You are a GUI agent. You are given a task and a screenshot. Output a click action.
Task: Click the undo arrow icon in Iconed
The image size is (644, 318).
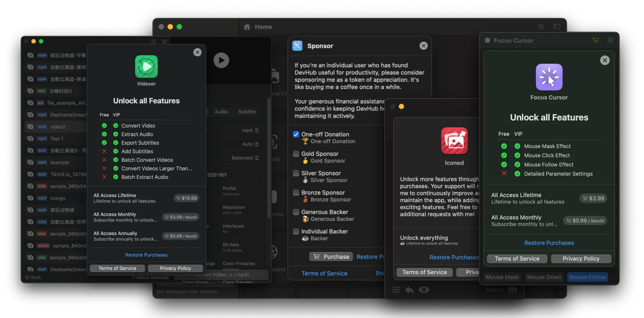coord(409,290)
